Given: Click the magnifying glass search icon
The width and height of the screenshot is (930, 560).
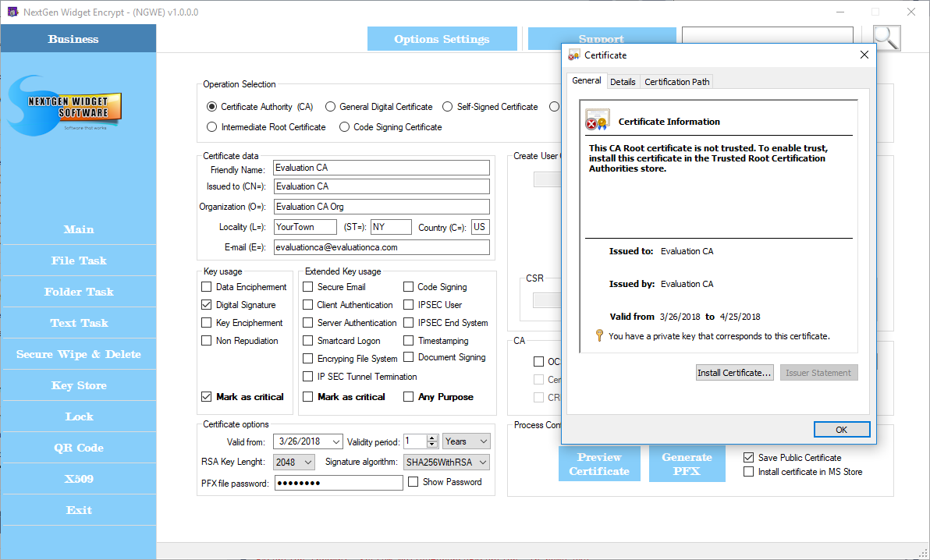Looking at the screenshot, I should click(x=887, y=38).
